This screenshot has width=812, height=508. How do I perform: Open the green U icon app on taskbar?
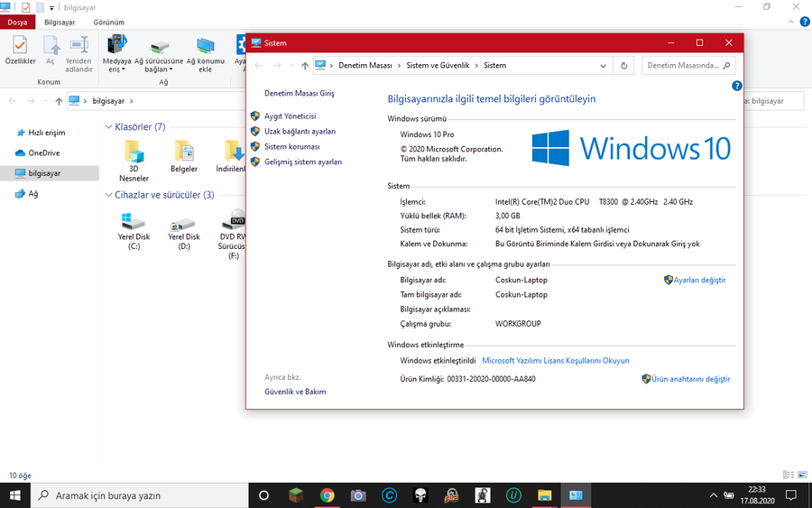[513, 495]
